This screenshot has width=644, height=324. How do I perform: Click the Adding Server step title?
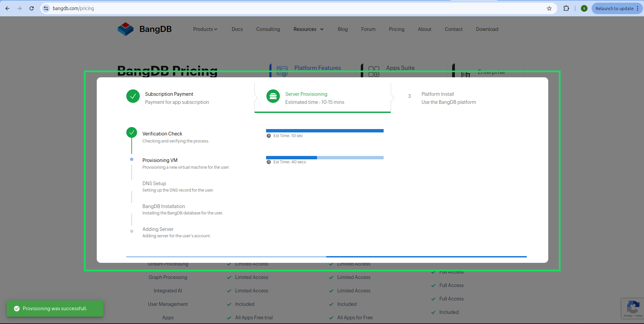(158, 229)
